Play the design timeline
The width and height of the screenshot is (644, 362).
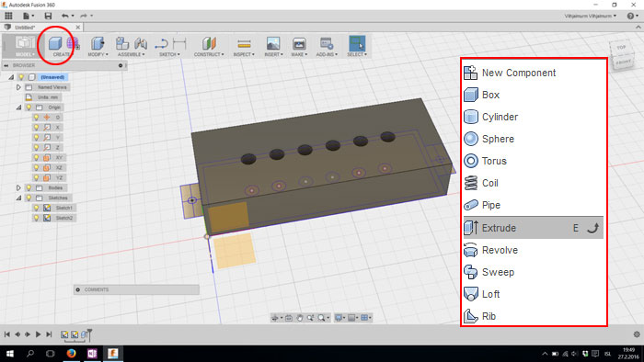(39, 334)
